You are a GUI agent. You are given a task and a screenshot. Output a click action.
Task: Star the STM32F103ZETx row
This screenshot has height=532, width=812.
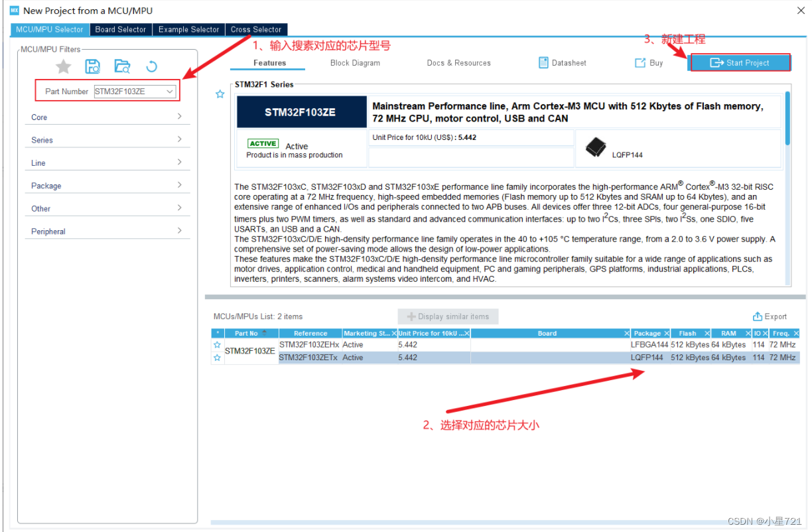(x=217, y=358)
